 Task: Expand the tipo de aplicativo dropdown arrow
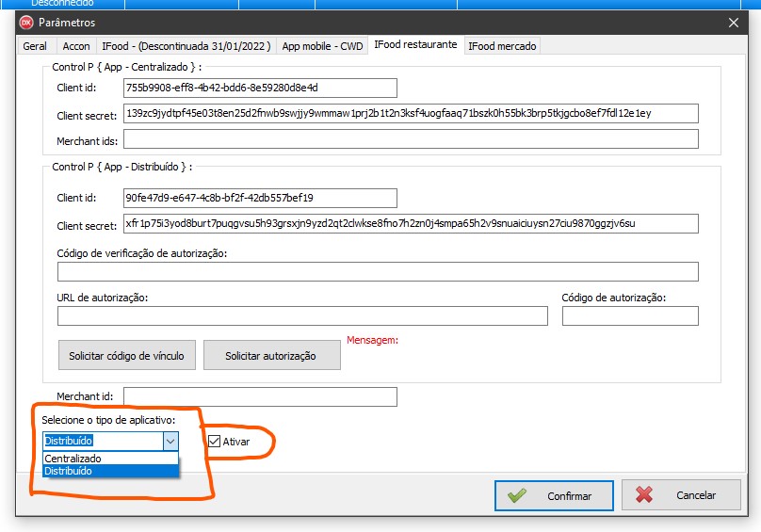click(x=170, y=442)
